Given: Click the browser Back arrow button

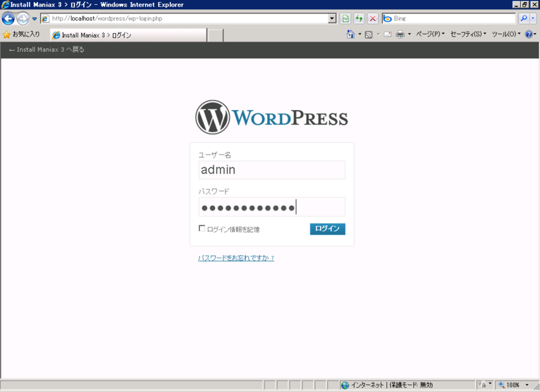Looking at the screenshot, I should (x=8, y=19).
